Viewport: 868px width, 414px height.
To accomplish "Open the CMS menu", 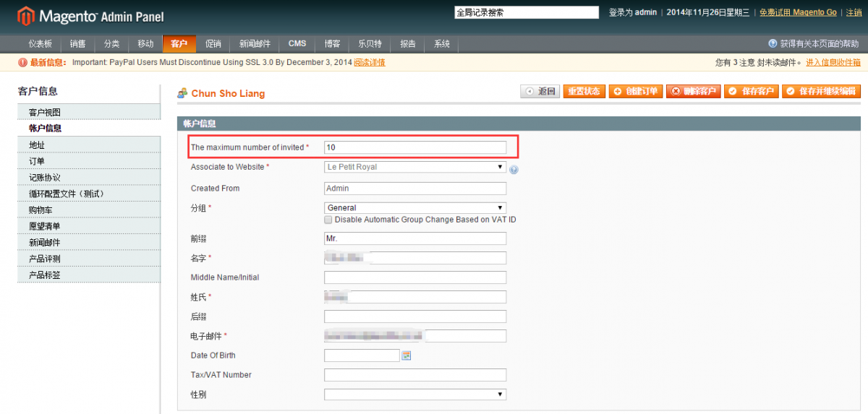I will click(x=297, y=44).
